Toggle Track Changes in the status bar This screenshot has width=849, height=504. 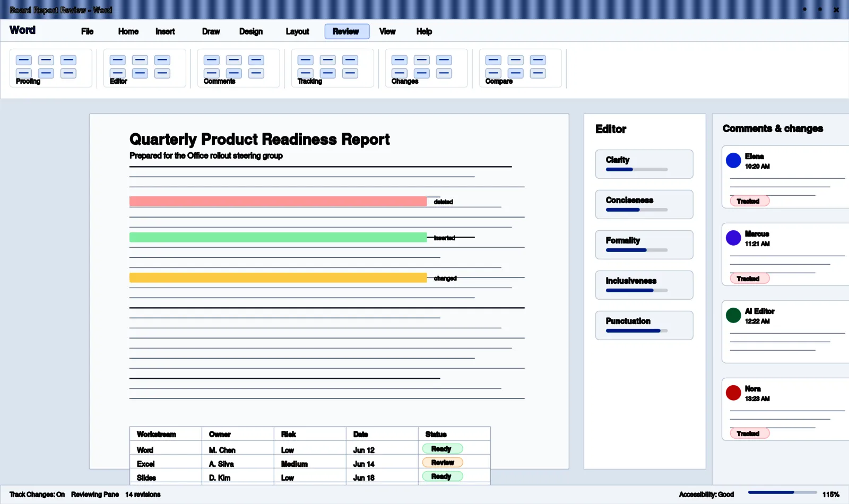point(37,494)
